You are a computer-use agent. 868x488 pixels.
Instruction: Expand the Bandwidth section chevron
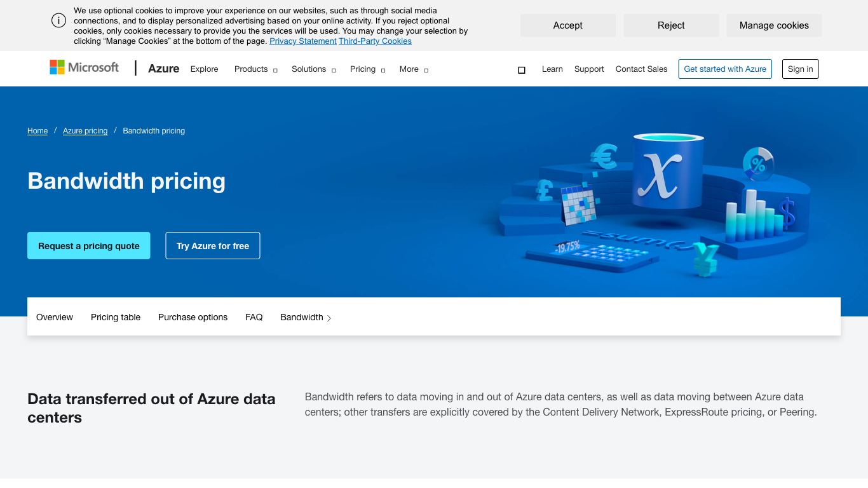point(329,318)
